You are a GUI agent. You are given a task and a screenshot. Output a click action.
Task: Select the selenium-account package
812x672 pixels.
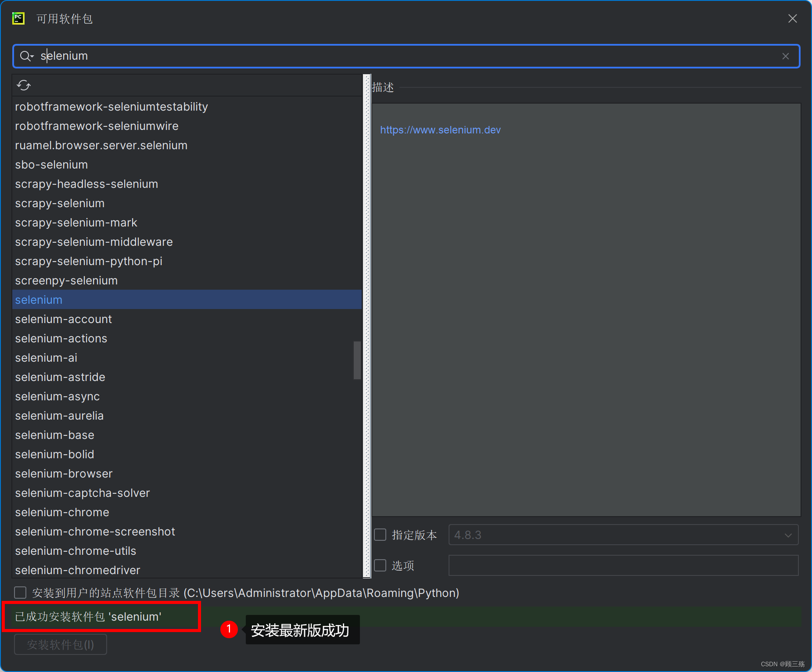click(187, 319)
